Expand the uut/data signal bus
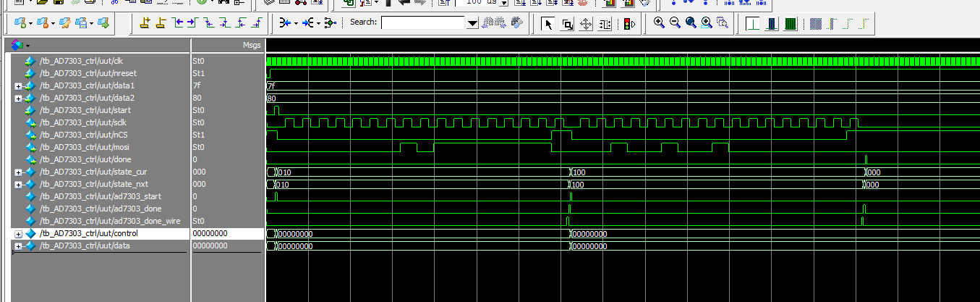Screen dimensions: 980x302 tap(18, 246)
